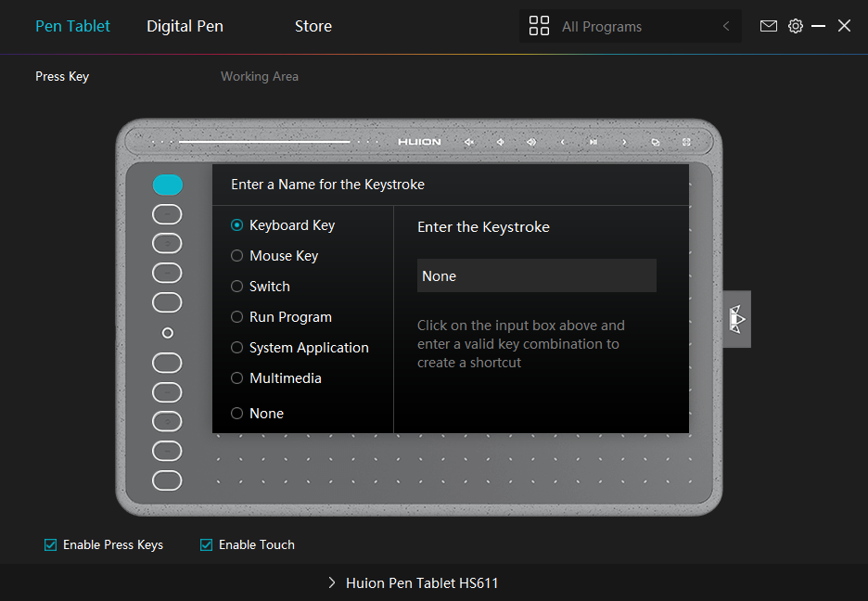Select the Mouse Key radio option
868x601 pixels.
click(274, 256)
